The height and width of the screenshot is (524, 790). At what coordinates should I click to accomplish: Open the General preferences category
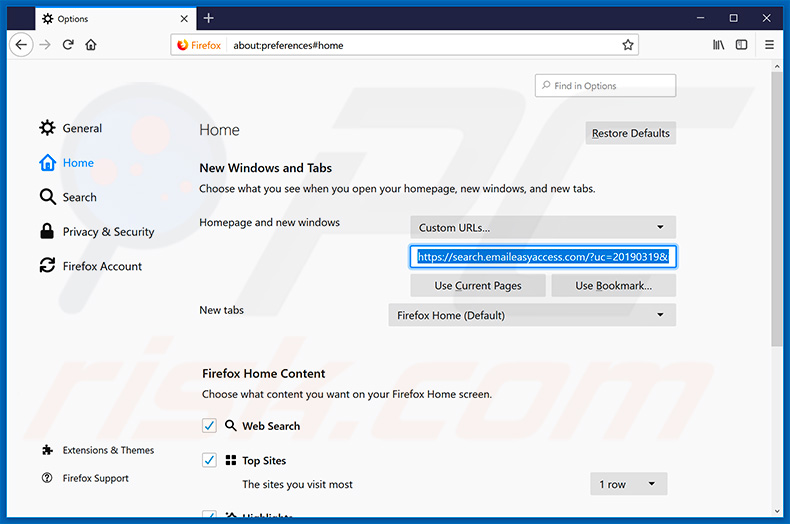pos(71,128)
